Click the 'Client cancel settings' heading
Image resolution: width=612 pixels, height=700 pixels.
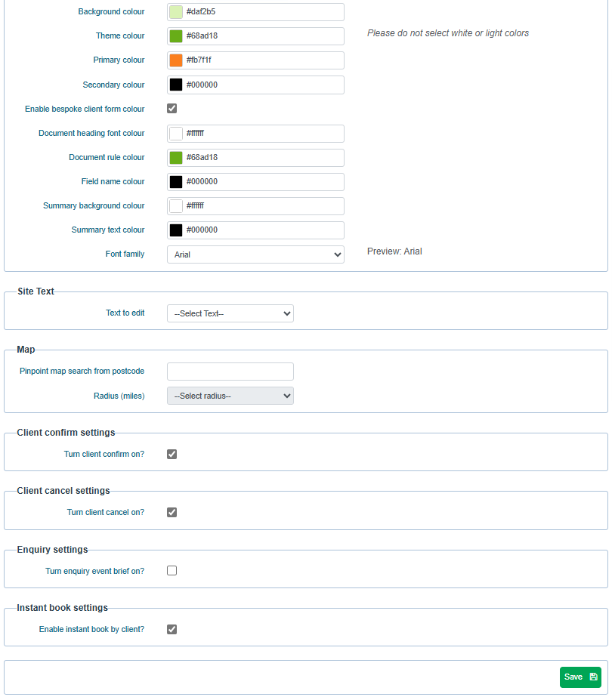pos(63,490)
